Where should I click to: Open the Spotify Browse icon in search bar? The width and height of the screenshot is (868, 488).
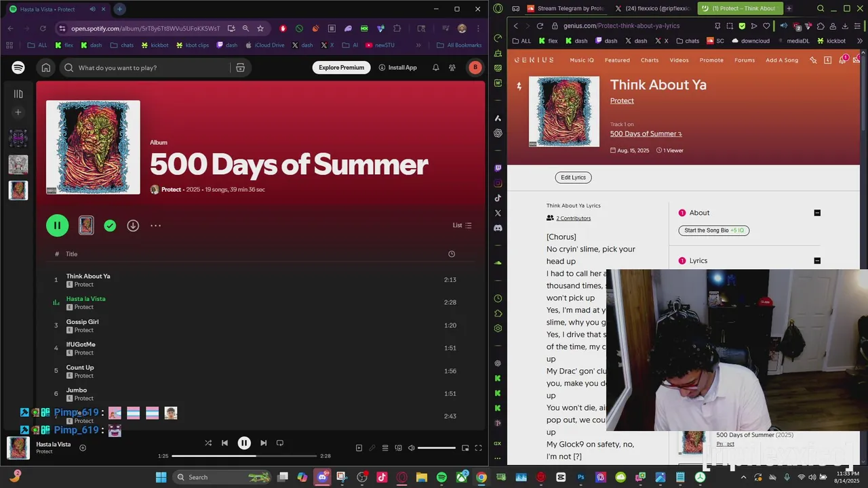(240, 68)
